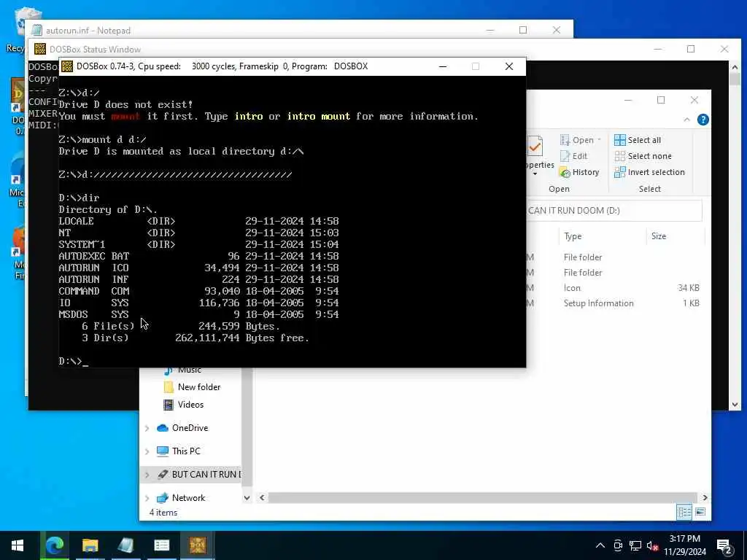This screenshot has height=560, width=747.
Task: Minimize the DOSBox 0.74-3 window
Action: pos(443,66)
